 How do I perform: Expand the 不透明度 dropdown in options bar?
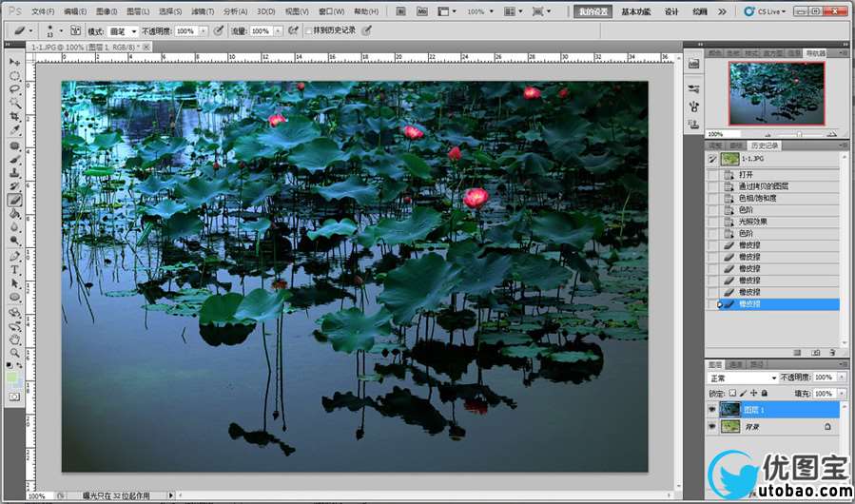[204, 30]
